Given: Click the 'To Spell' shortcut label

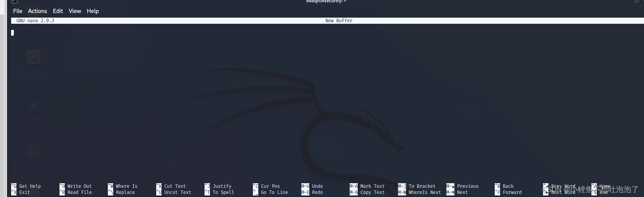Looking at the screenshot, I should coord(223,192).
